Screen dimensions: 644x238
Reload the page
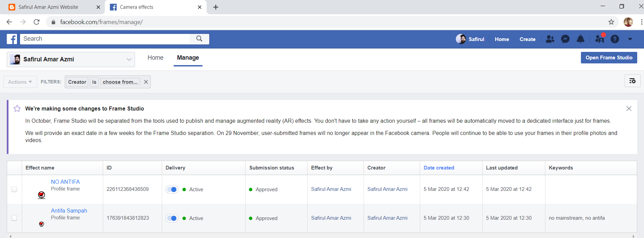[37, 22]
